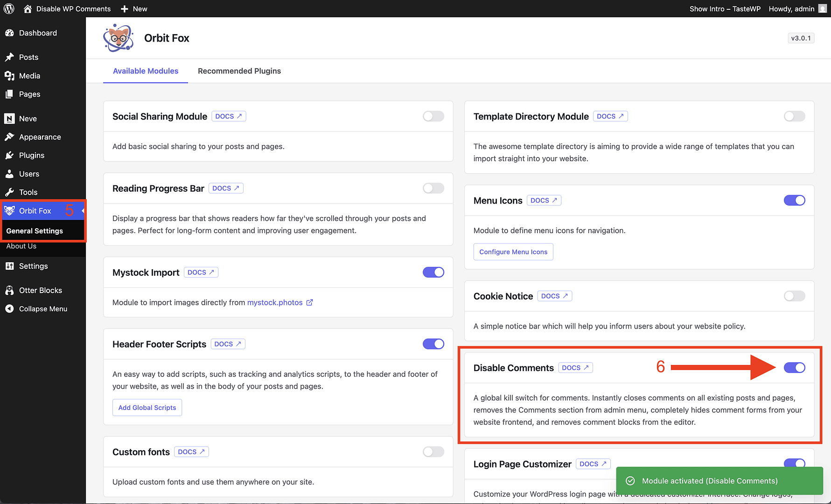This screenshot has width=831, height=504.
Task: Click the home icon for Disable WP Comments
Action: (x=28, y=8)
